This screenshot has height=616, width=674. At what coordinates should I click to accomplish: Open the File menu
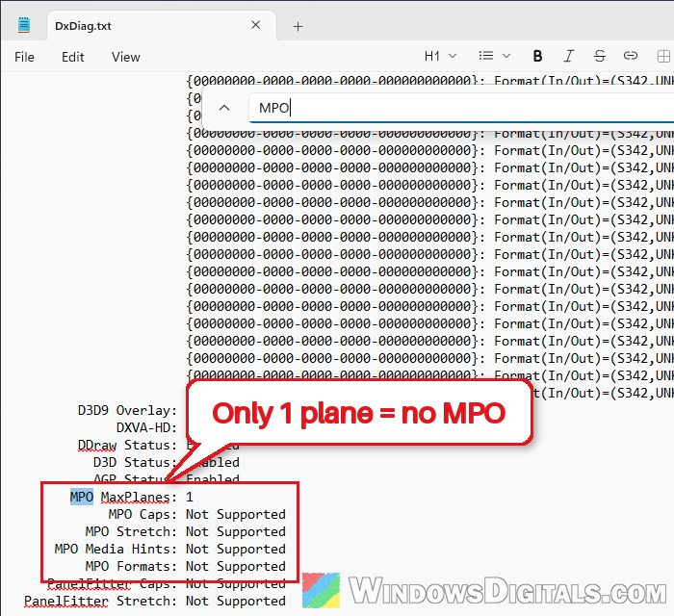coord(24,57)
